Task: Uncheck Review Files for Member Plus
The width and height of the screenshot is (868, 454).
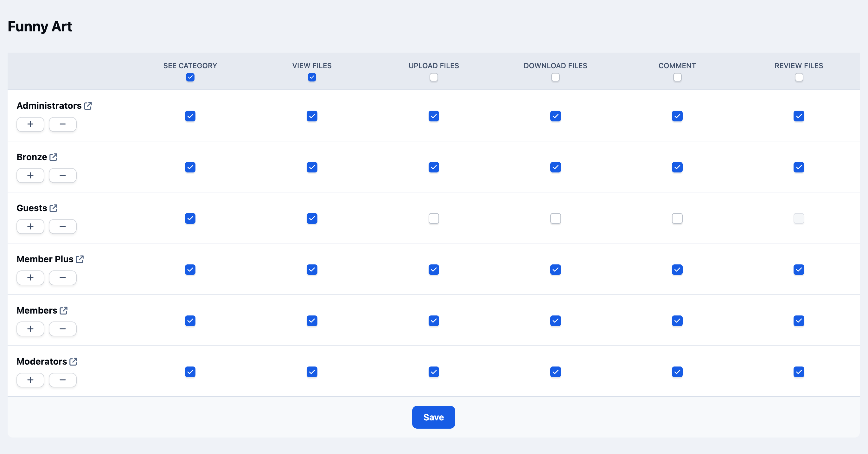Action: 799,269
